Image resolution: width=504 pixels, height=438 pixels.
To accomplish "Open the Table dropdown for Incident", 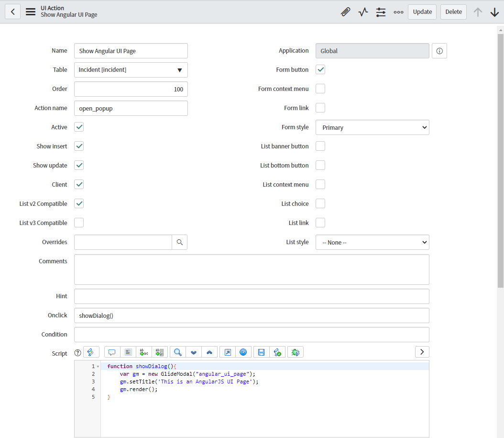I will (x=131, y=69).
